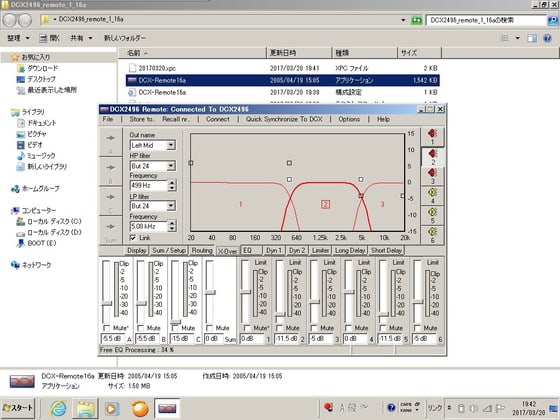Click red IME icon in language bar
Viewport: 560px width, 420px height.
(328, 407)
